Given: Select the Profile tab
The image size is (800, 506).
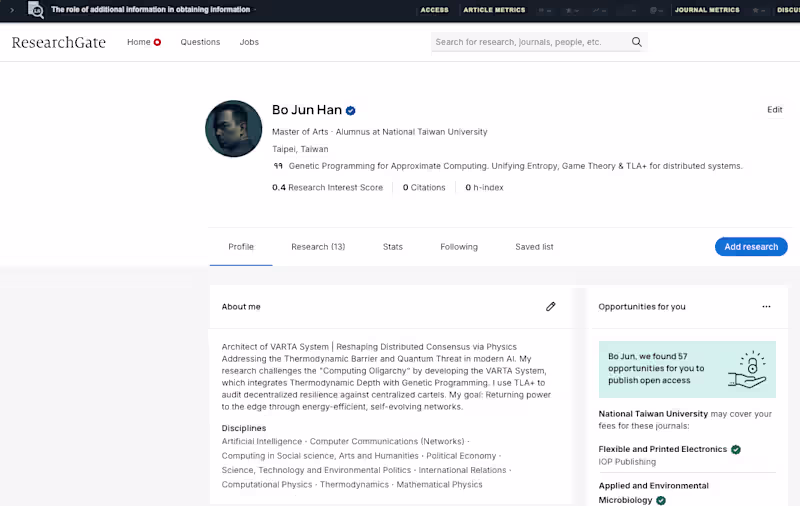Looking at the screenshot, I should [241, 247].
